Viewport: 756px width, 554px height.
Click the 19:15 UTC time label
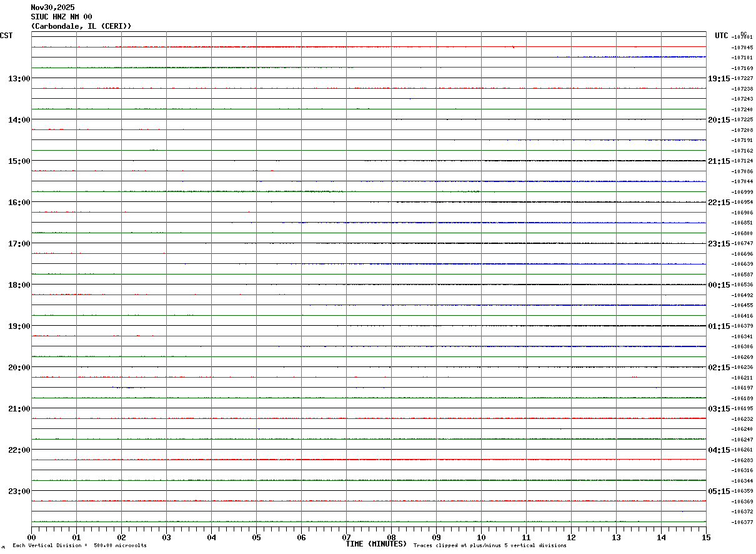coord(719,79)
